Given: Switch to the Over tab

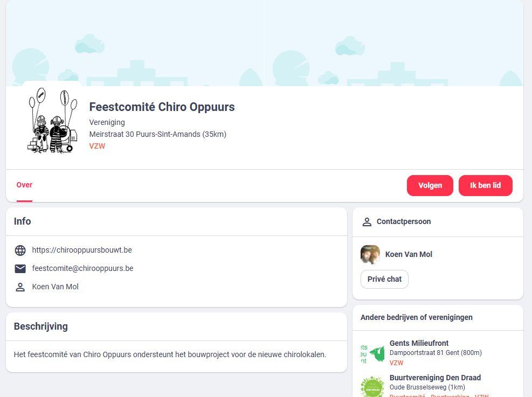Looking at the screenshot, I should click(24, 185).
